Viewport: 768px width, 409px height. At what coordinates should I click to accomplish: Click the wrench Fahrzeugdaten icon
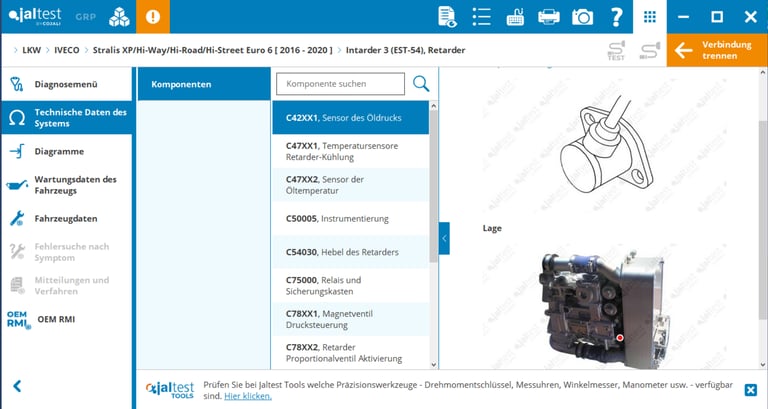tap(17, 218)
